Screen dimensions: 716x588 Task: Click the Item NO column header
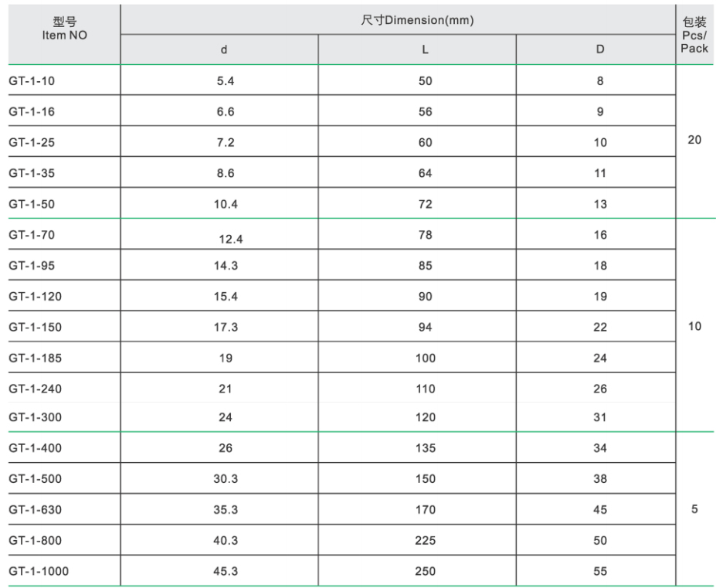[x=65, y=29]
